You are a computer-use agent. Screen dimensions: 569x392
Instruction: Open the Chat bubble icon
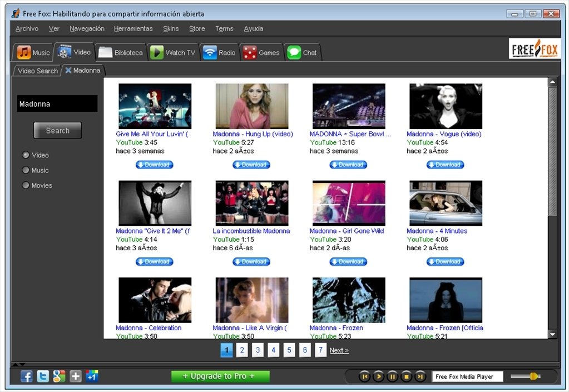(x=294, y=52)
